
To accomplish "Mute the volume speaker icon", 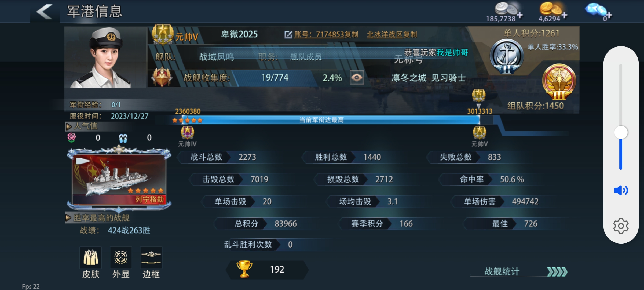I will [x=621, y=190].
